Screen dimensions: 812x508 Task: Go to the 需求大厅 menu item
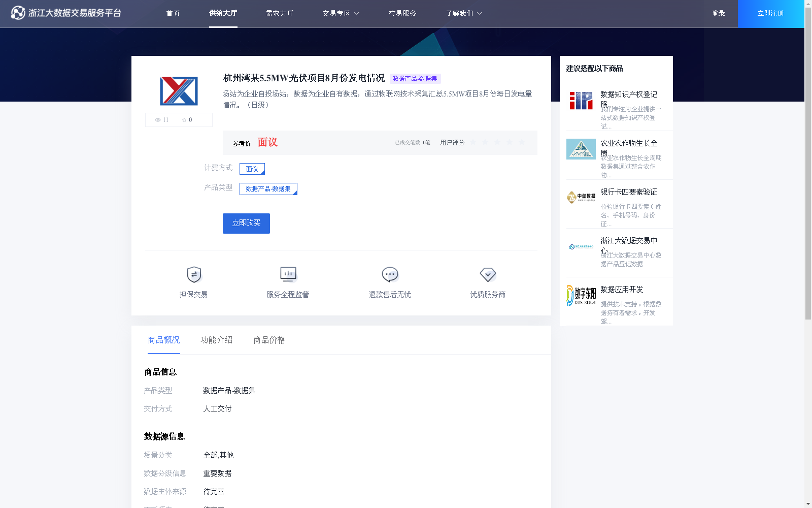pos(280,13)
